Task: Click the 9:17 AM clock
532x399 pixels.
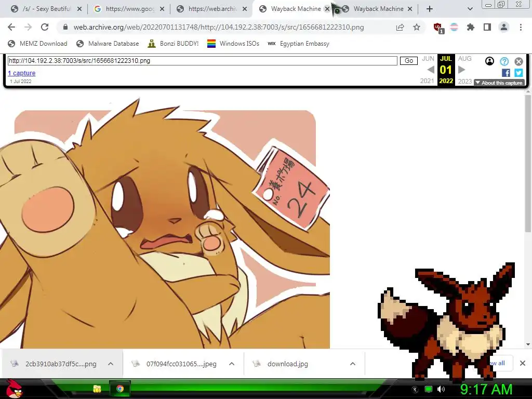Action: [486, 389]
